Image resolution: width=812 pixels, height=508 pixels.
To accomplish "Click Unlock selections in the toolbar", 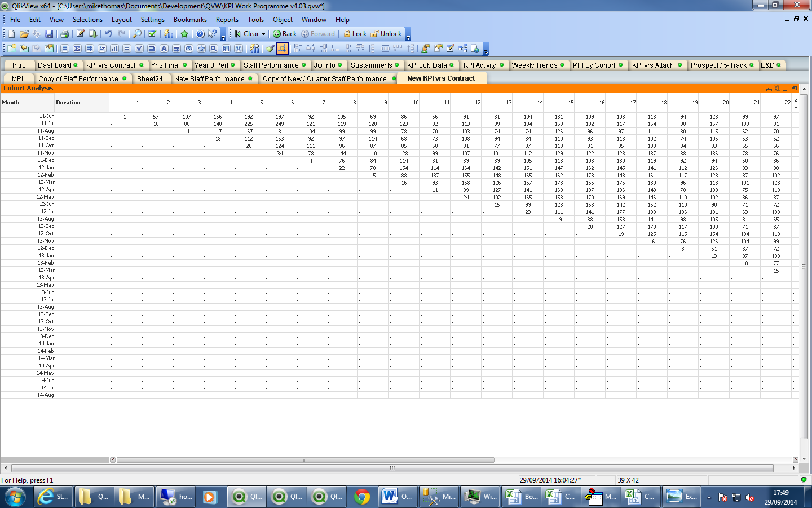I will click(387, 34).
